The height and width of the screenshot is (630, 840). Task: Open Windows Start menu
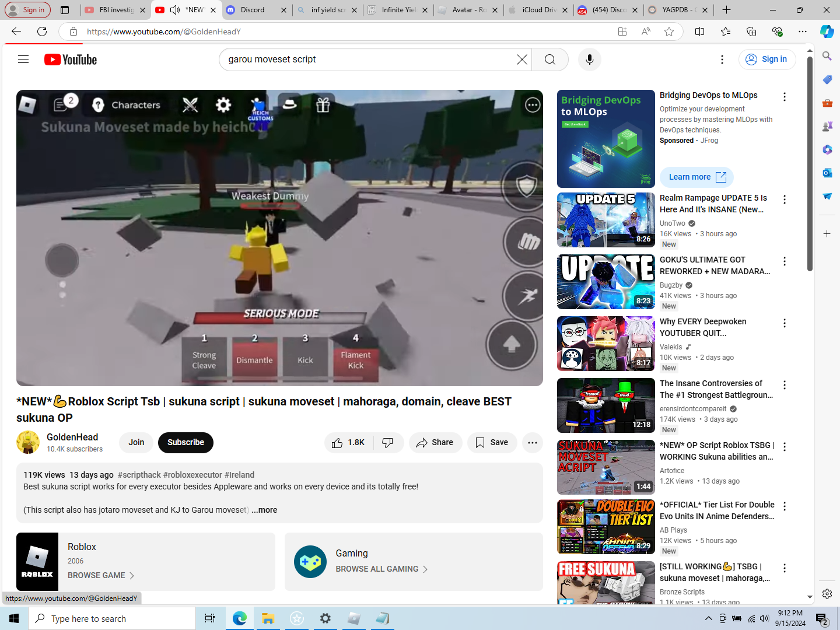tap(14, 618)
